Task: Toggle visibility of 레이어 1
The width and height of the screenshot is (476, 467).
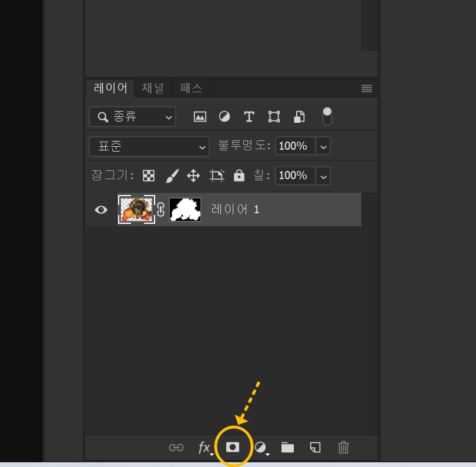Action: point(100,209)
